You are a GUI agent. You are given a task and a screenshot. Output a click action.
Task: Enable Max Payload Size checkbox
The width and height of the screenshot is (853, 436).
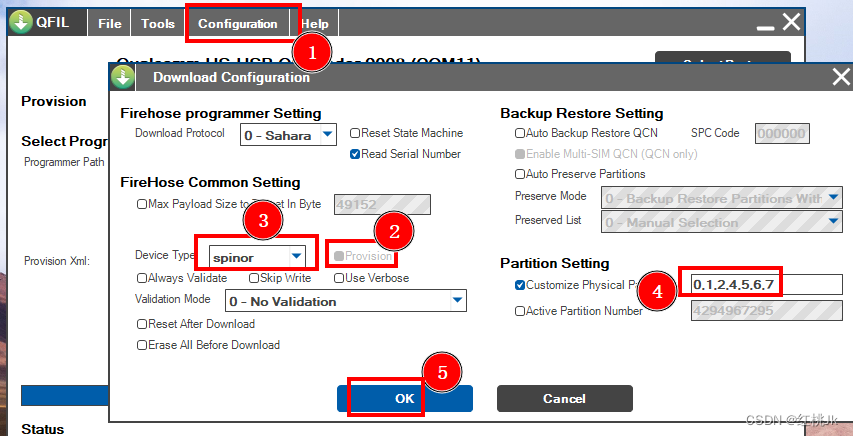142,204
